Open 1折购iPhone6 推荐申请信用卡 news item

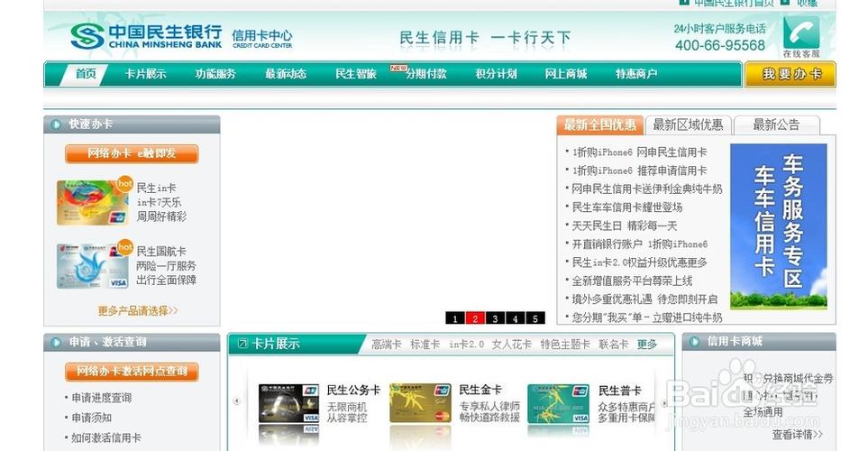639,170
